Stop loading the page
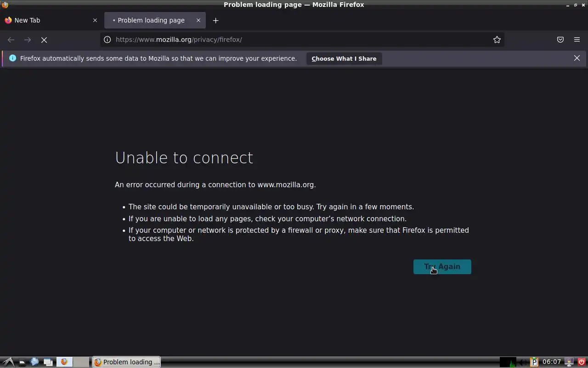 point(44,40)
